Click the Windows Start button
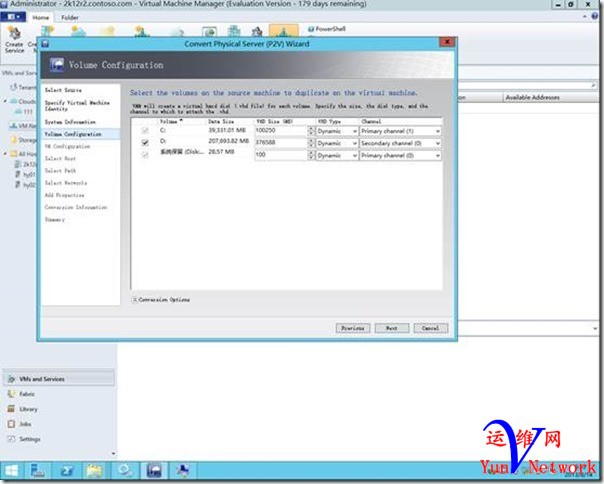This screenshot has width=604, height=484. point(11,471)
